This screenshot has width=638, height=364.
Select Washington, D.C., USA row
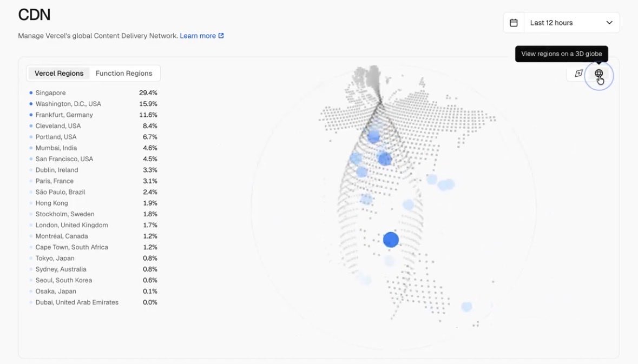pyautogui.click(x=93, y=104)
